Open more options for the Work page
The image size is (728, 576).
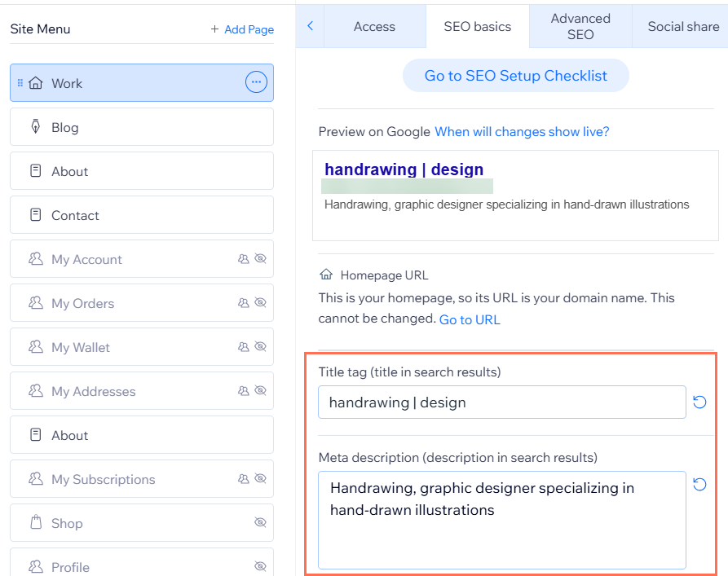(x=256, y=81)
